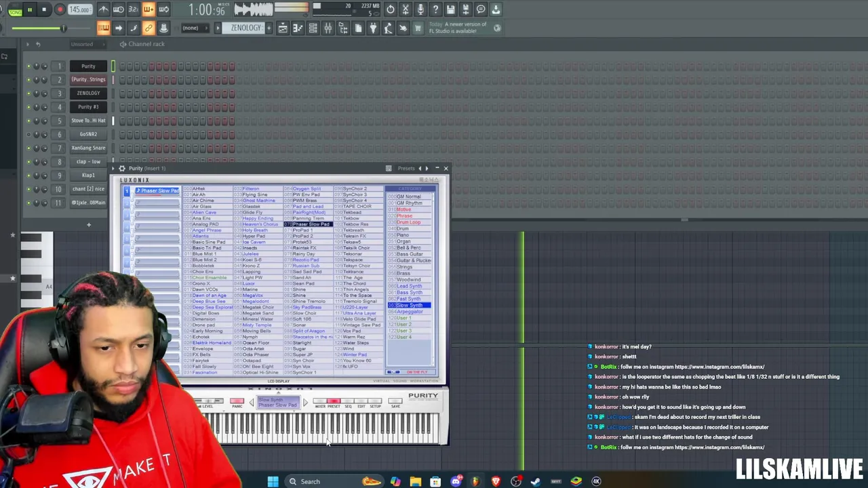868x488 pixels.
Task: Go to next preset arrow in Purity
Action: click(427, 168)
